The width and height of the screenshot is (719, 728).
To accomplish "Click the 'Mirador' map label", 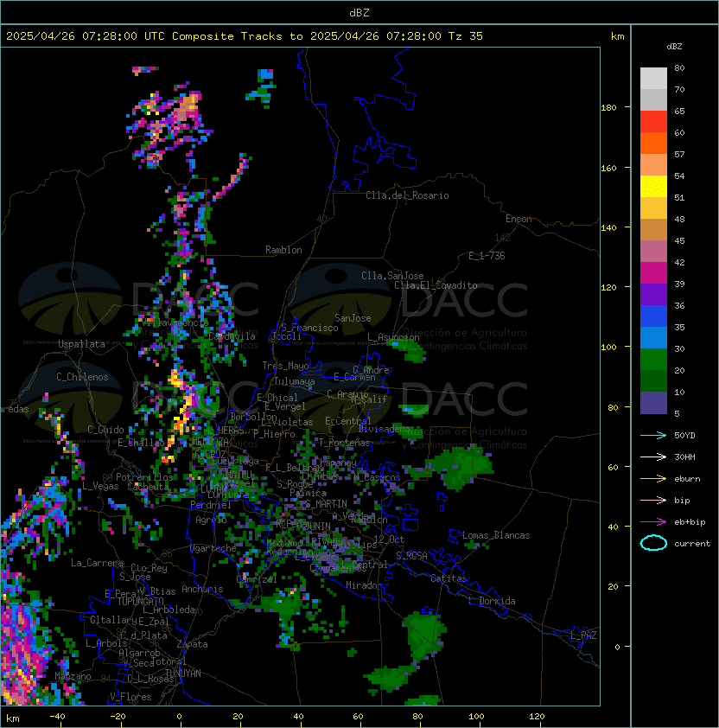I will point(364,585).
